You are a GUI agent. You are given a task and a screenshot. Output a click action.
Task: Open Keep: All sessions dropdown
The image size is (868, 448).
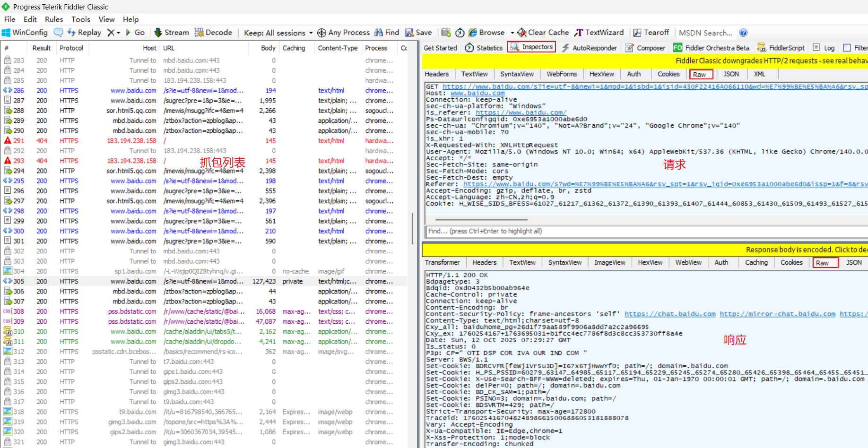click(278, 33)
